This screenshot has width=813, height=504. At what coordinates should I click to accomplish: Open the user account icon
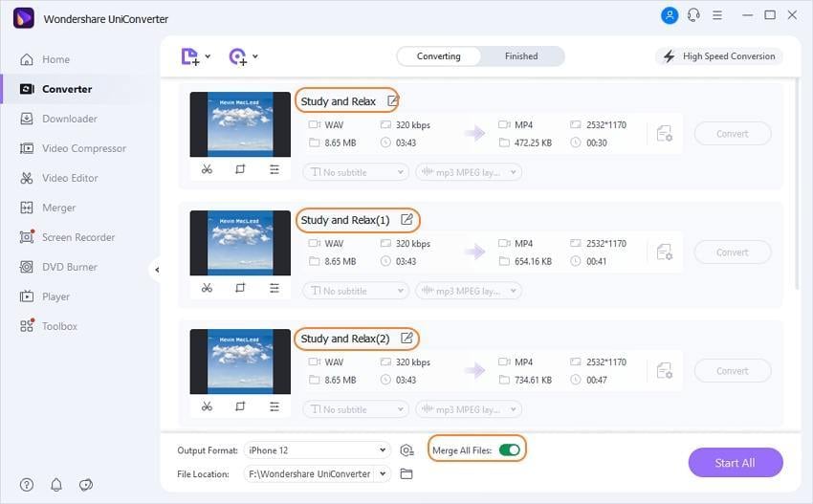(670, 15)
